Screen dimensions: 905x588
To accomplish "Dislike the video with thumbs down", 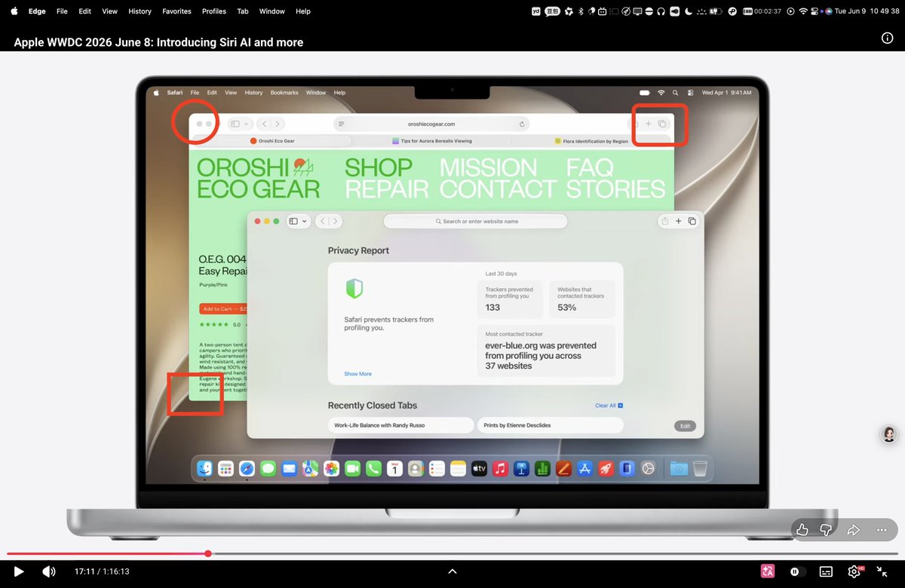I will click(x=826, y=530).
